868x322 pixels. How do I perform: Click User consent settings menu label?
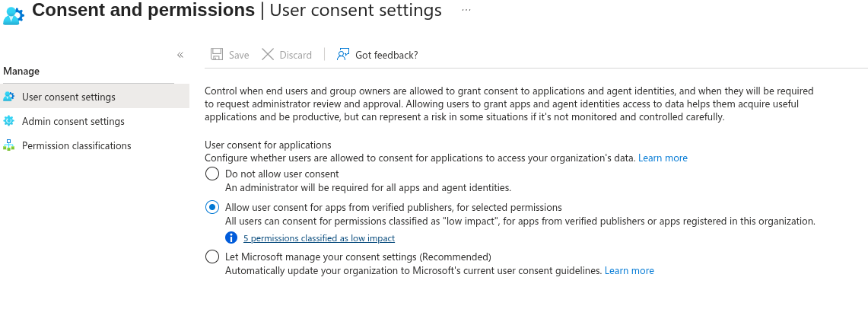[68, 97]
